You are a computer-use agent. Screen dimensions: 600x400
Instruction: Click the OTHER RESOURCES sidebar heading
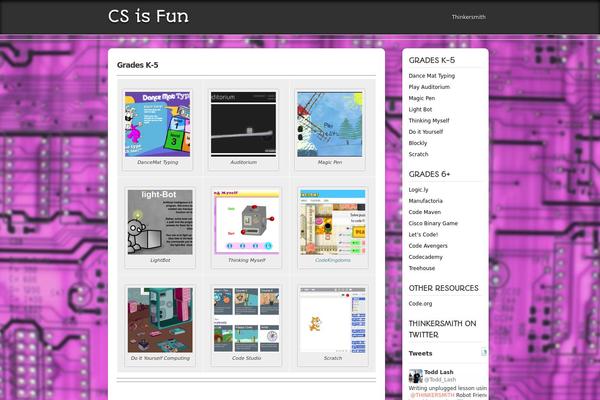pyautogui.click(x=443, y=288)
